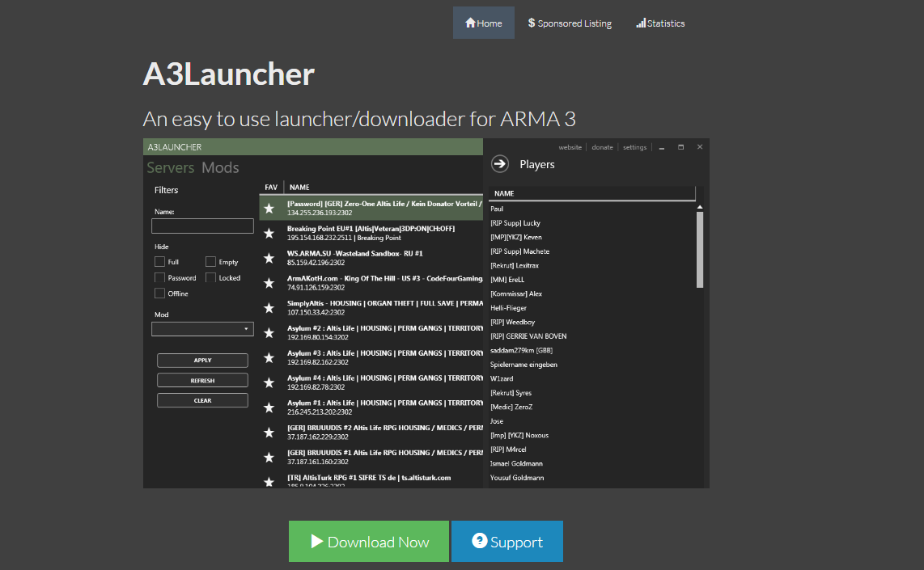
Task: Select player "W1zard"
Action: point(502,378)
